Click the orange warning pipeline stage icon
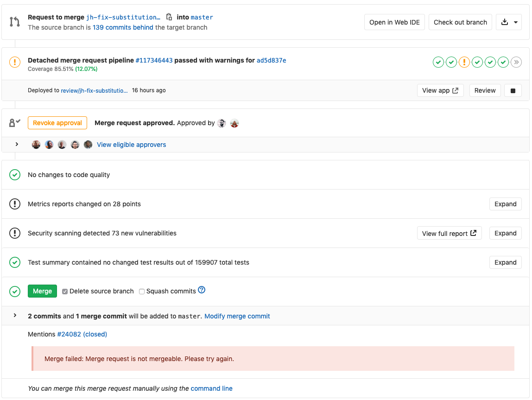Viewport: 532px width, 400px height. 464,62
